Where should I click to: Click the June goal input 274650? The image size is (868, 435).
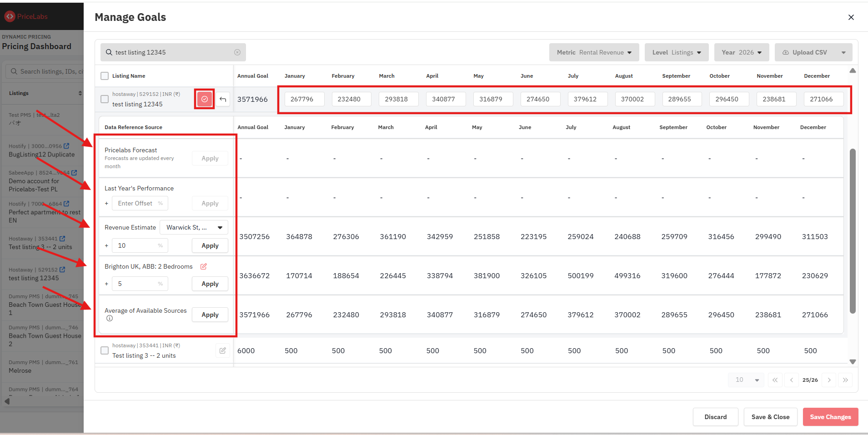(x=541, y=99)
